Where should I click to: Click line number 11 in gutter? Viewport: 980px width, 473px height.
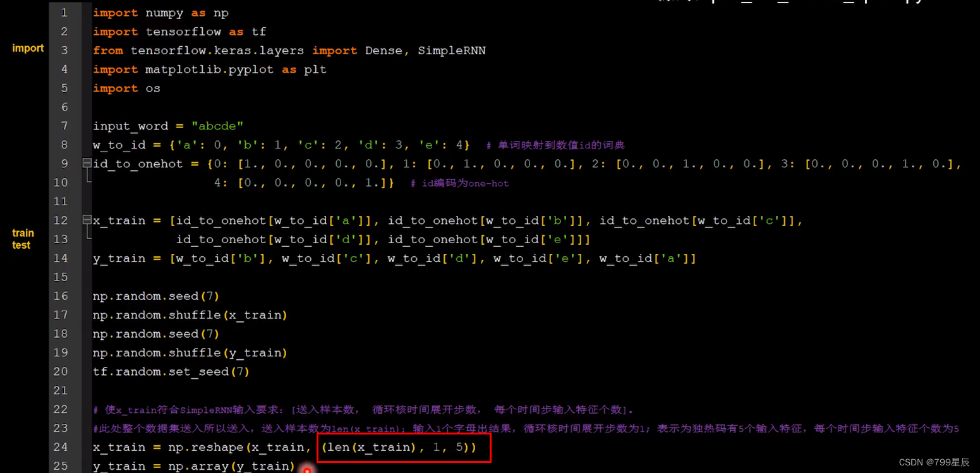click(61, 201)
